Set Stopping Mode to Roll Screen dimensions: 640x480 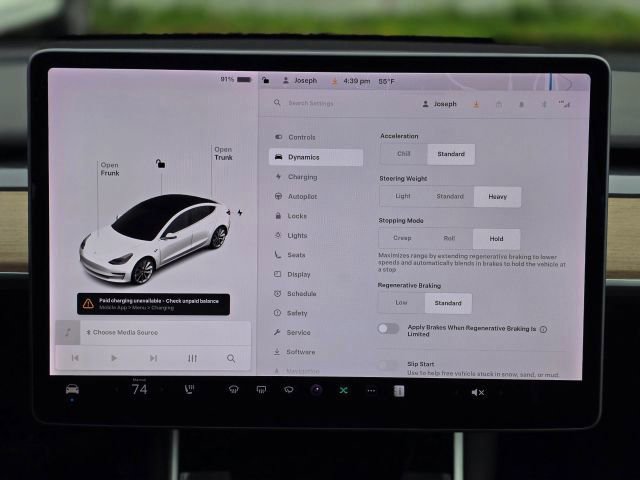tap(449, 238)
